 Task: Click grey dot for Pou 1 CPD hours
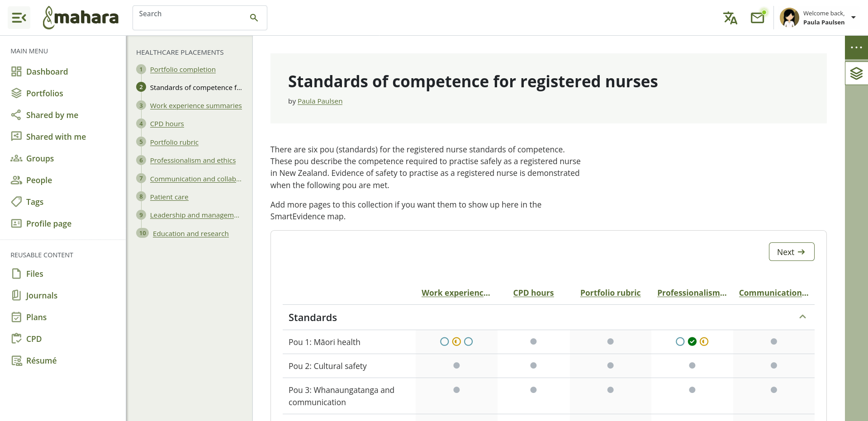[534, 341]
